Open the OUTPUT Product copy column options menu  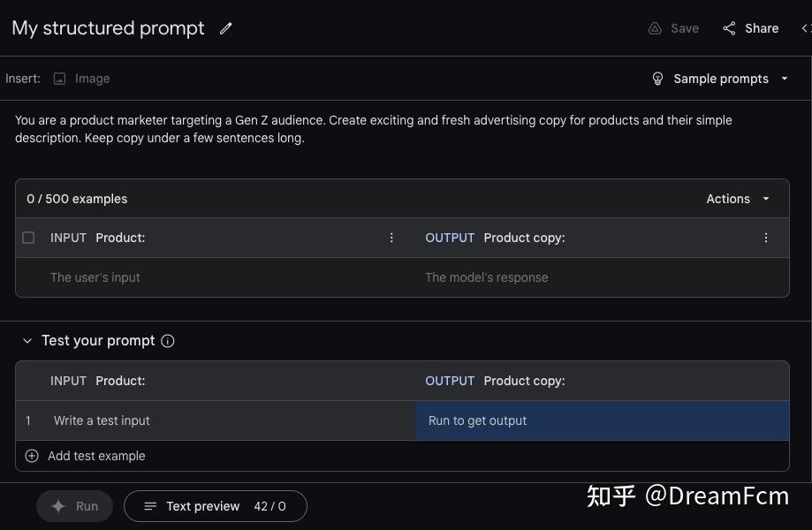tap(766, 238)
